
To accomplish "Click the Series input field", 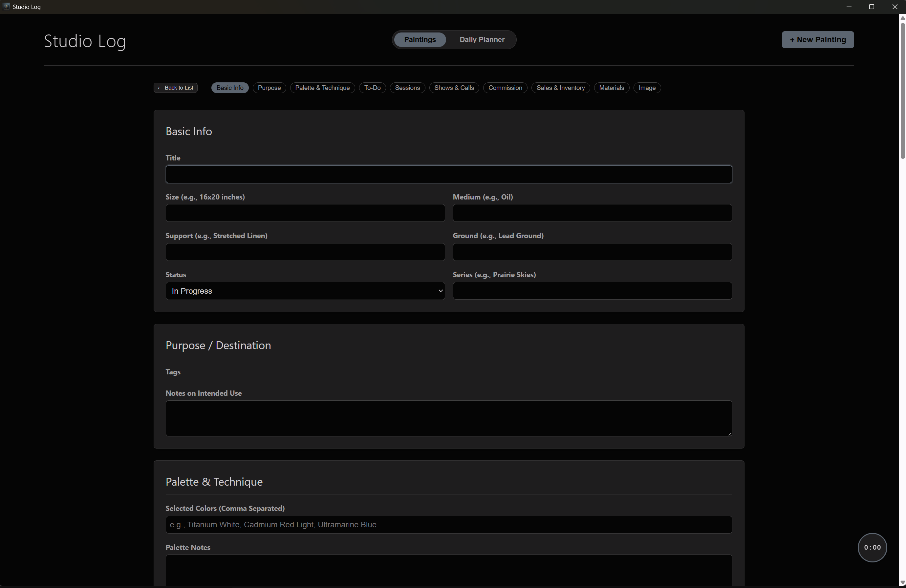I will (592, 291).
